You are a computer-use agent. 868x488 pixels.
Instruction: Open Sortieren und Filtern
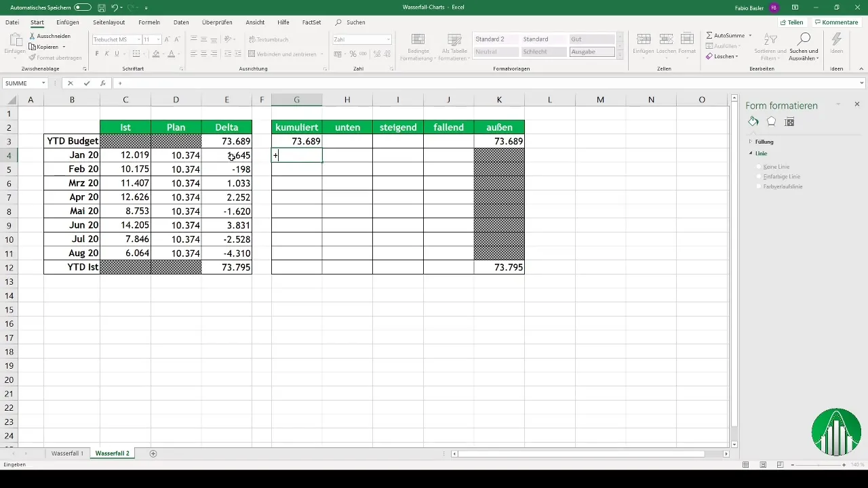[770, 46]
